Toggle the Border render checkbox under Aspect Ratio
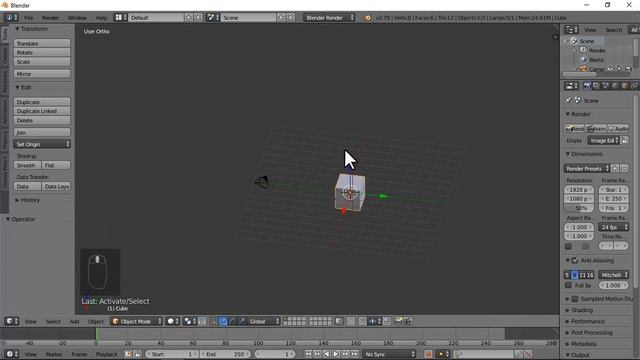Screen dimensions: 640x360 click(x=568, y=247)
